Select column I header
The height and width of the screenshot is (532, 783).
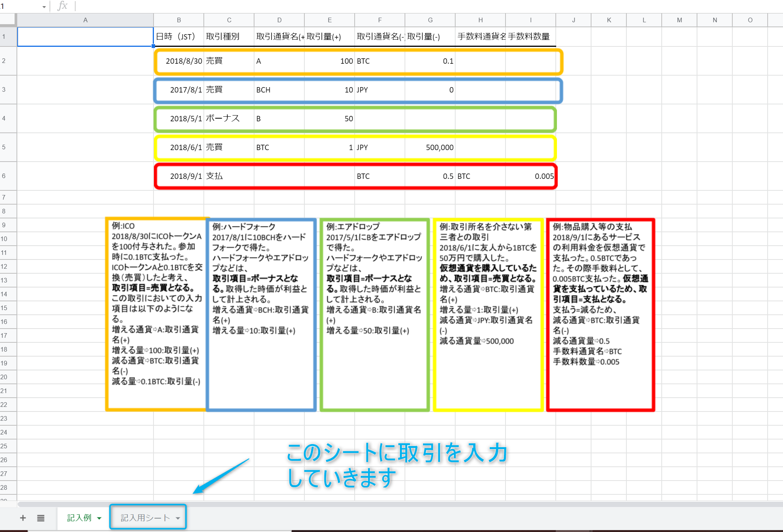(x=531, y=20)
